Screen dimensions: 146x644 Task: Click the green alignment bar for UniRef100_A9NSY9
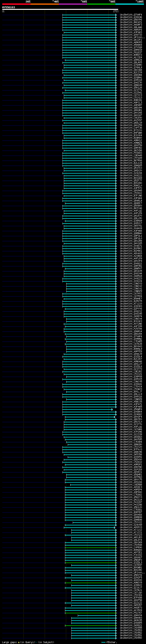coord(91,583)
